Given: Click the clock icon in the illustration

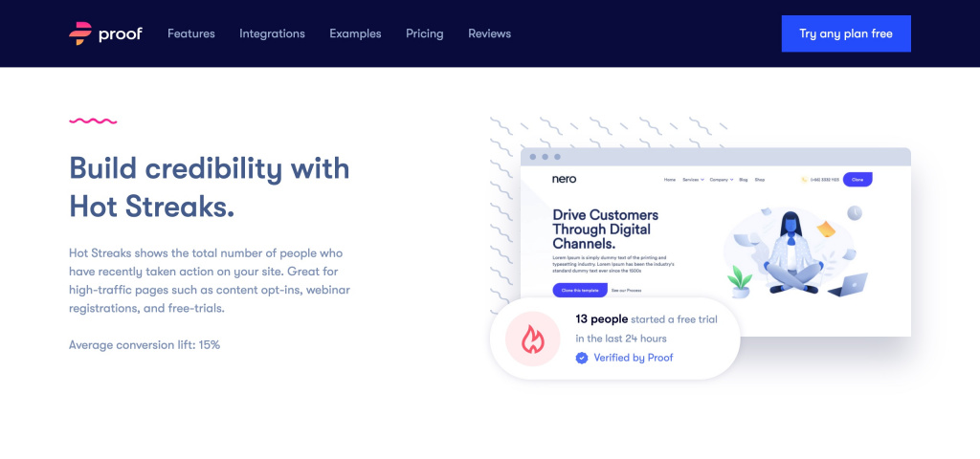Looking at the screenshot, I should (855, 212).
